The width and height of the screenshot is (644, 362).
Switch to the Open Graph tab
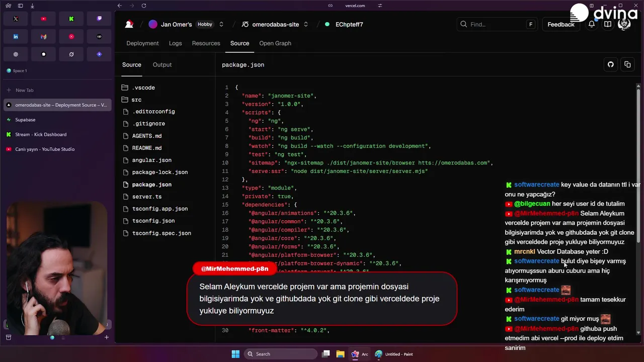(x=275, y=43)
